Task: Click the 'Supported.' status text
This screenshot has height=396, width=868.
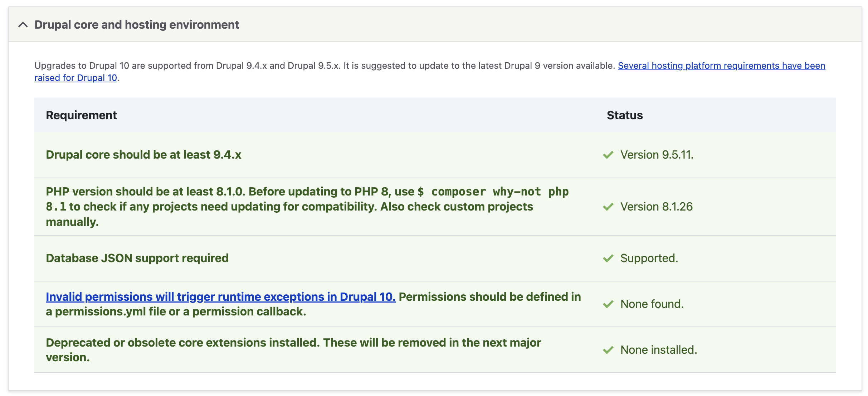Action: tap(649, 258)
